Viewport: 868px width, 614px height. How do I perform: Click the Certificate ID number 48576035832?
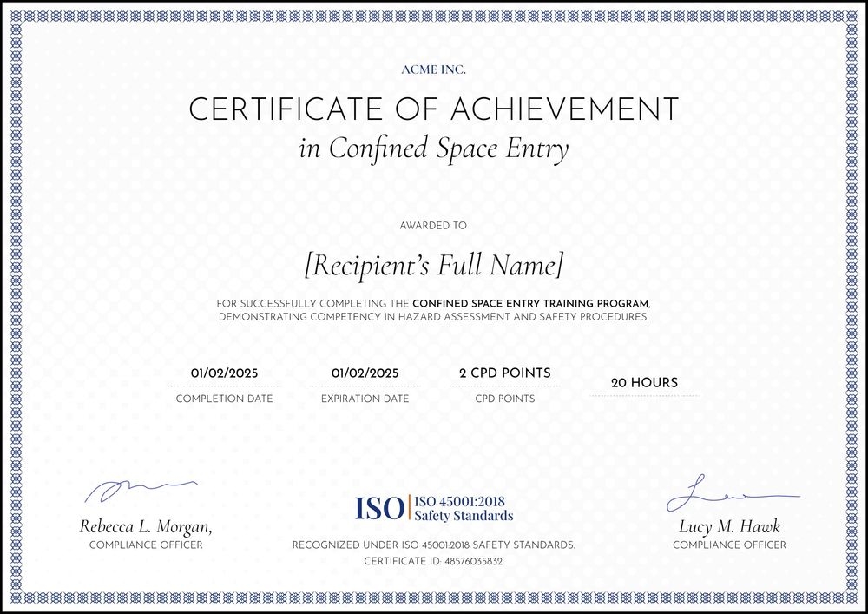pyautogui.click(x=434, y=561)
